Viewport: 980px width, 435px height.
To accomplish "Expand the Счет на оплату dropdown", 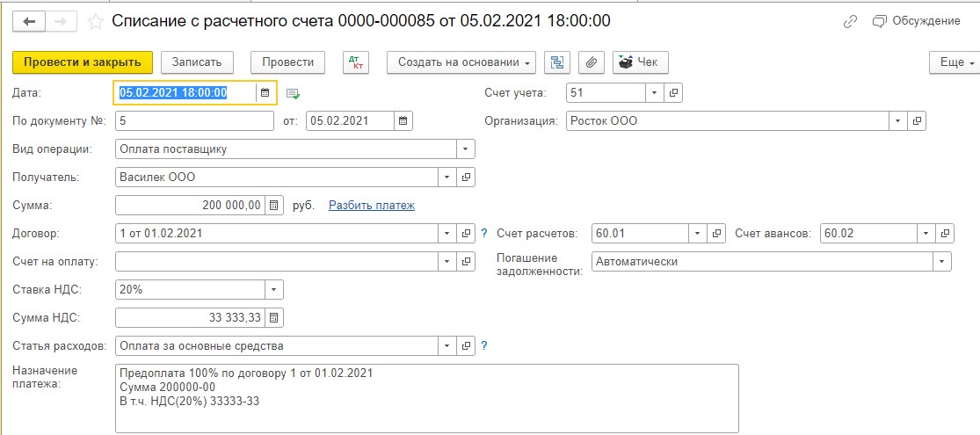I will pos(446,261).
